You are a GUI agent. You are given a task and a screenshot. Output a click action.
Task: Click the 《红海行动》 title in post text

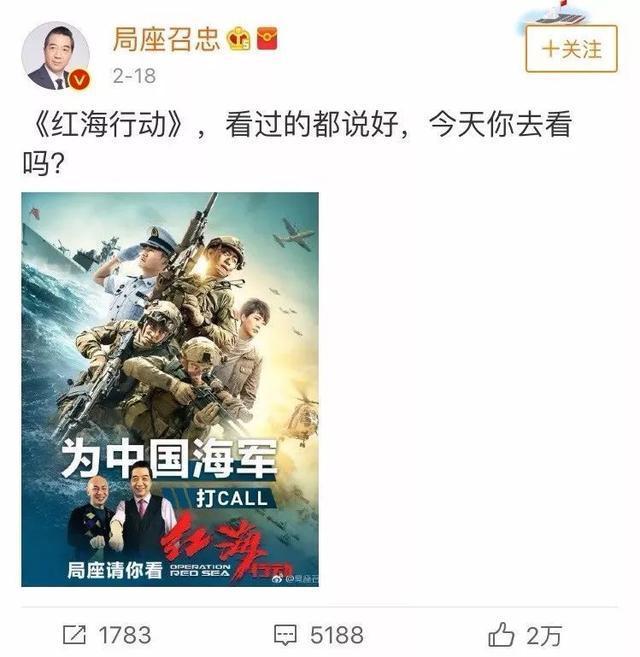coord(108,124)
